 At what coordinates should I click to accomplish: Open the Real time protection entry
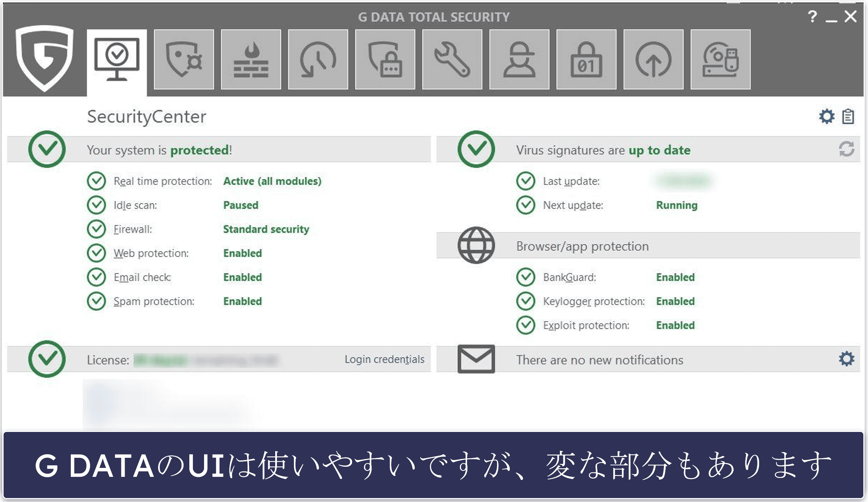pos(163,181)
